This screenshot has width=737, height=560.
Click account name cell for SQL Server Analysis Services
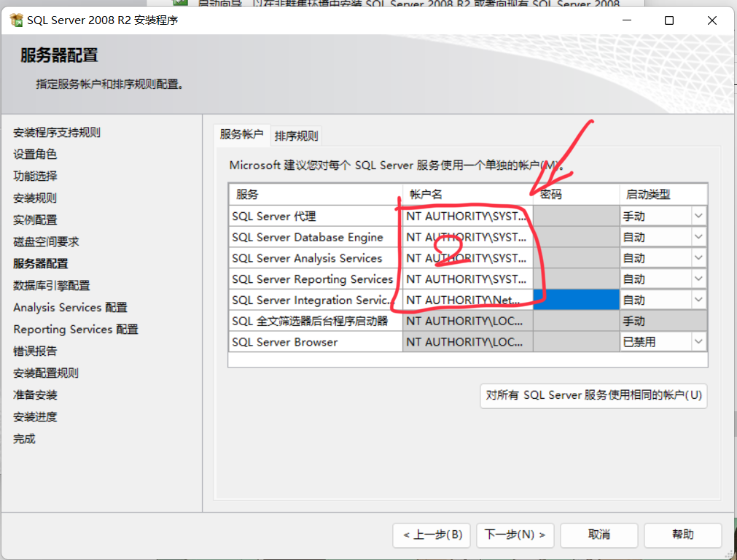(468, 257)
